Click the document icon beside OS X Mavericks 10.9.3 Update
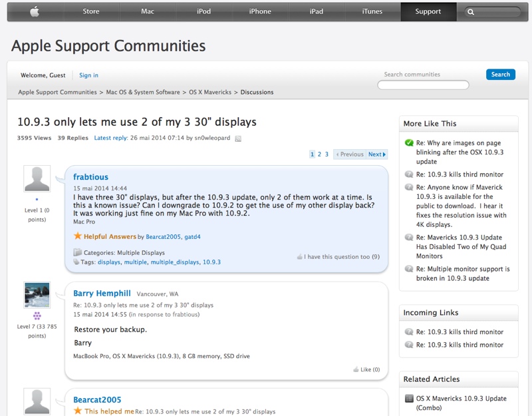The width and height of the screenshot is (532, 416). click(409, 398)
